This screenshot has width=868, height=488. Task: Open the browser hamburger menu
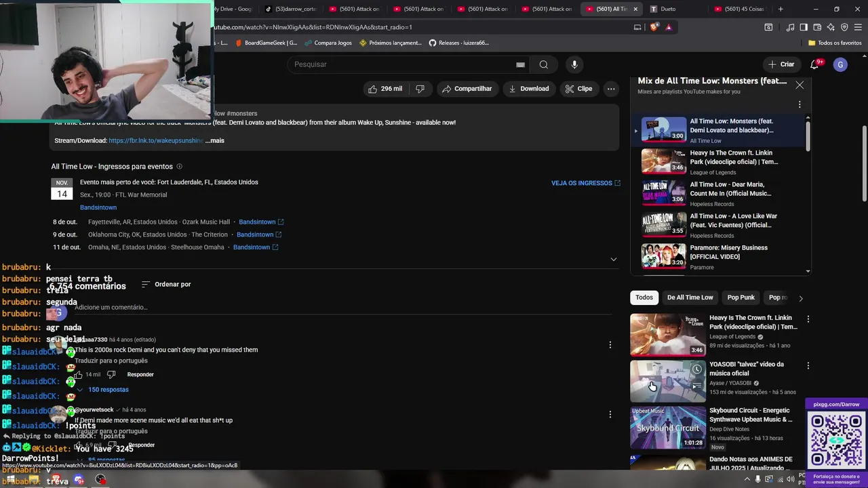coord(859,27)
